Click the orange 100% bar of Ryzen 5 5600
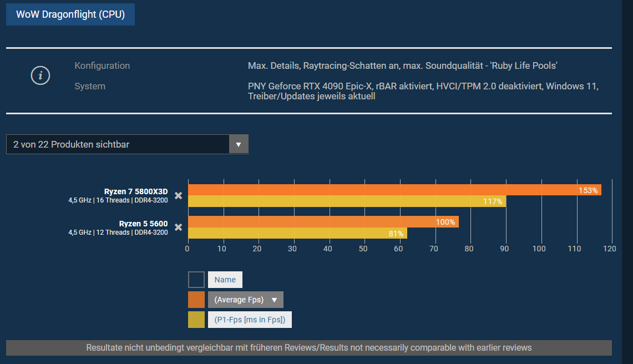The width and height of the screenshot is (633, 364). (323, 222)
